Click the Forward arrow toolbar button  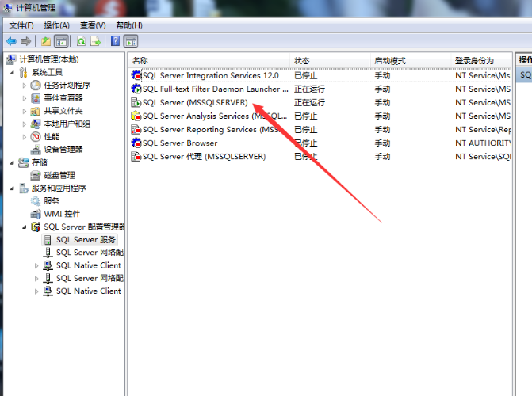coord(26,41)
